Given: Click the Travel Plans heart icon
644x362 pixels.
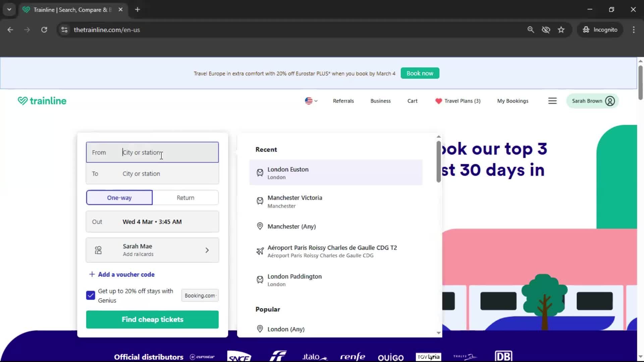Looking at the screenshot, I should [x=438, y=101].
